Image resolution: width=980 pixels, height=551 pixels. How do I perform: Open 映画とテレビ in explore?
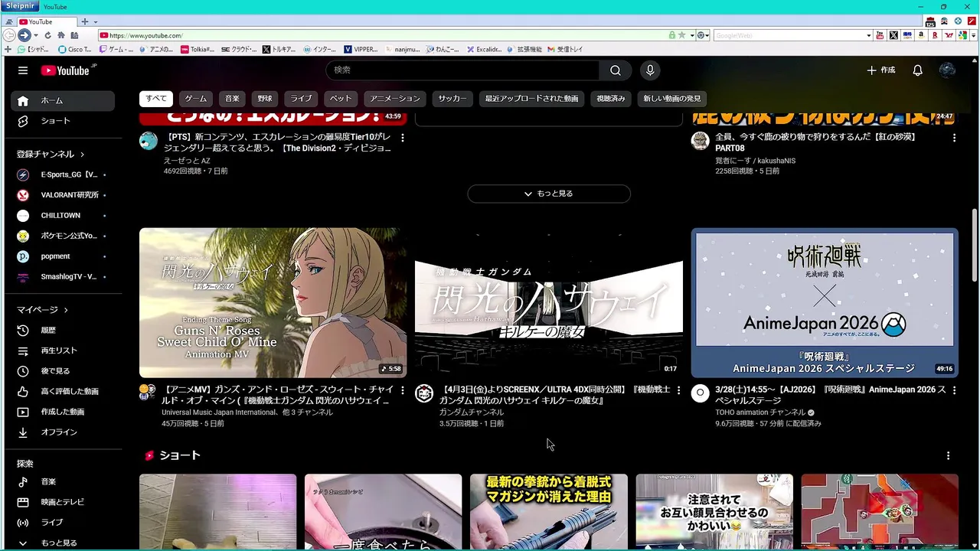(x=63, y=502)
